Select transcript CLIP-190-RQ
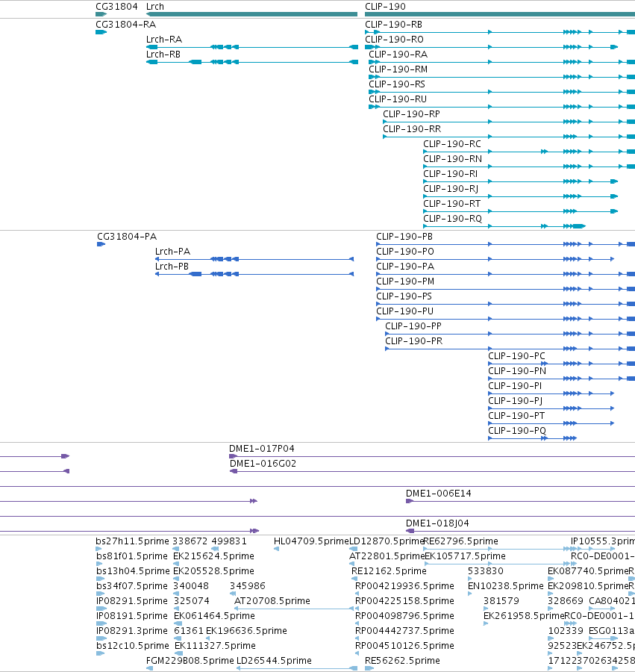This screenshot has height=672, width=635. pyautogui.click(x=452, y=219)
